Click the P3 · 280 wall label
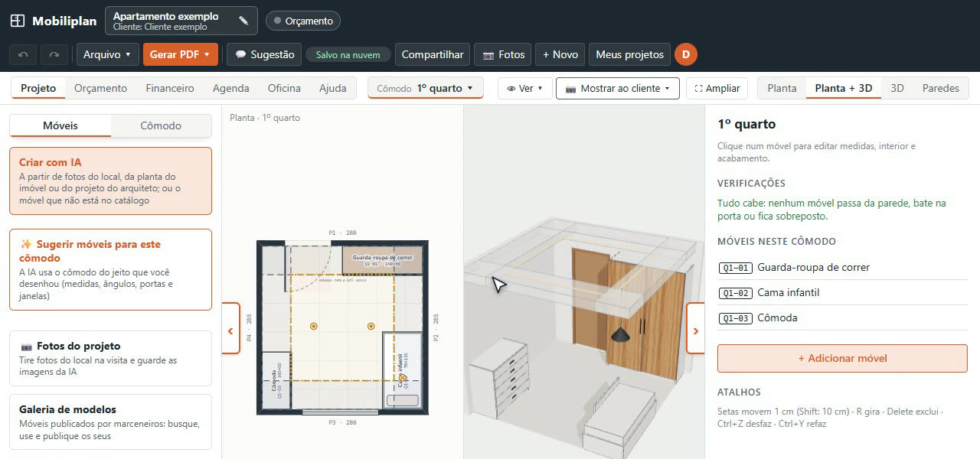980x459 pixels. [x=342, y=422]
